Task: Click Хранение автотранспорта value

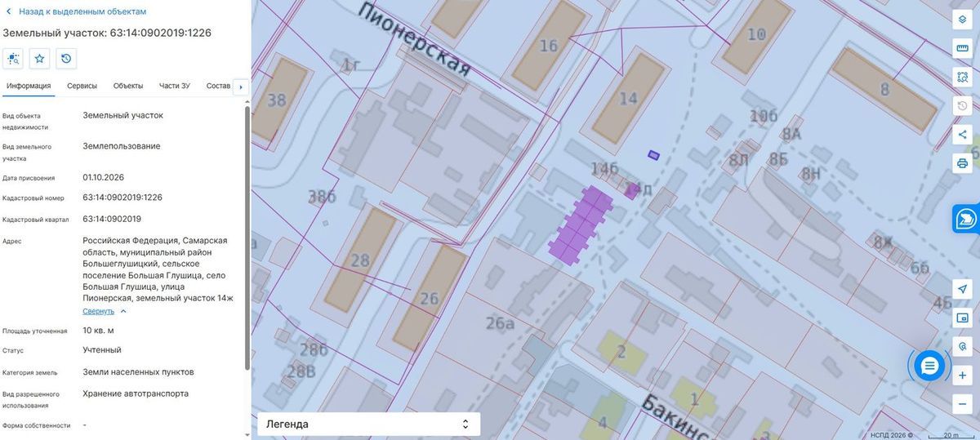Action: (x=136, y=393)
